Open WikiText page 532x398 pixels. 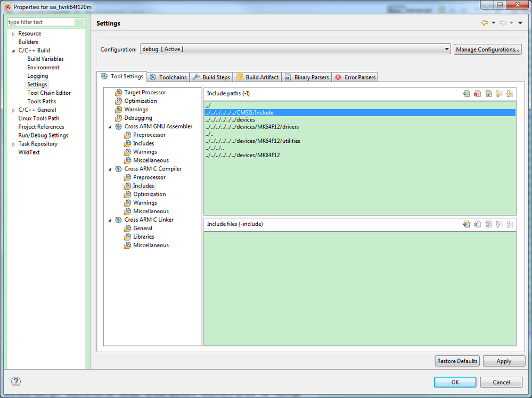29,152
